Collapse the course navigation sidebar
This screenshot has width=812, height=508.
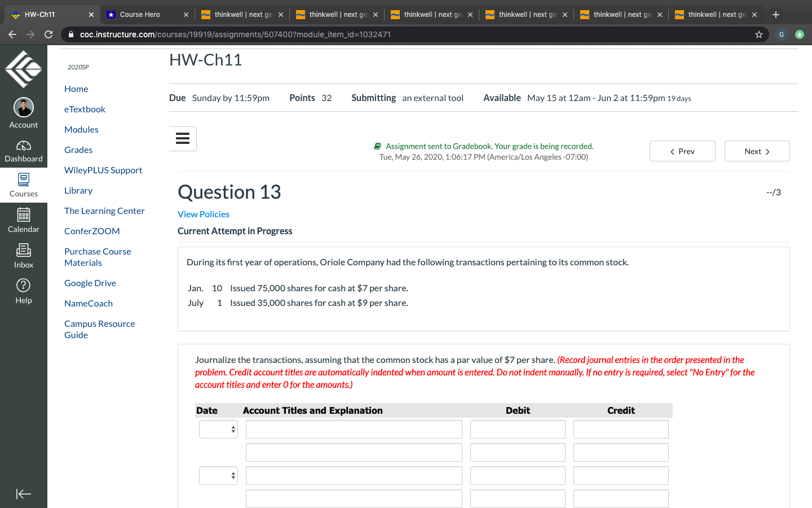(x=23, y=494)
